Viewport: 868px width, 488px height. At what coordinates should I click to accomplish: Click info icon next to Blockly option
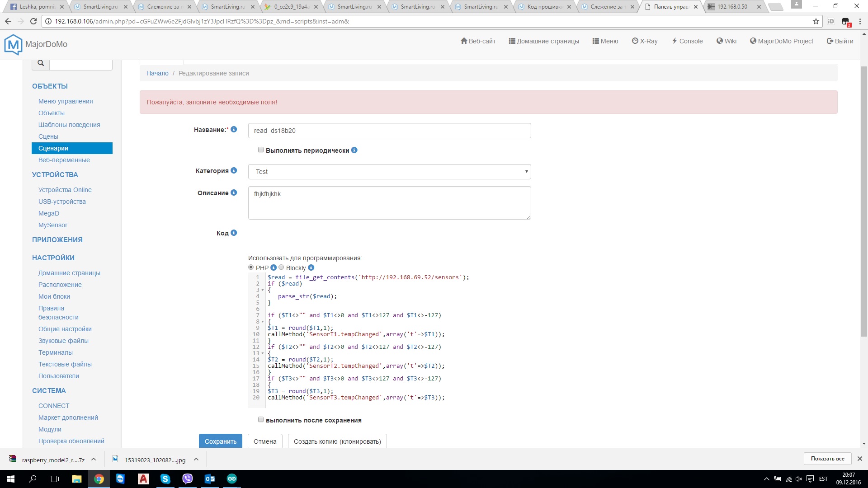[x=311, y=268]
